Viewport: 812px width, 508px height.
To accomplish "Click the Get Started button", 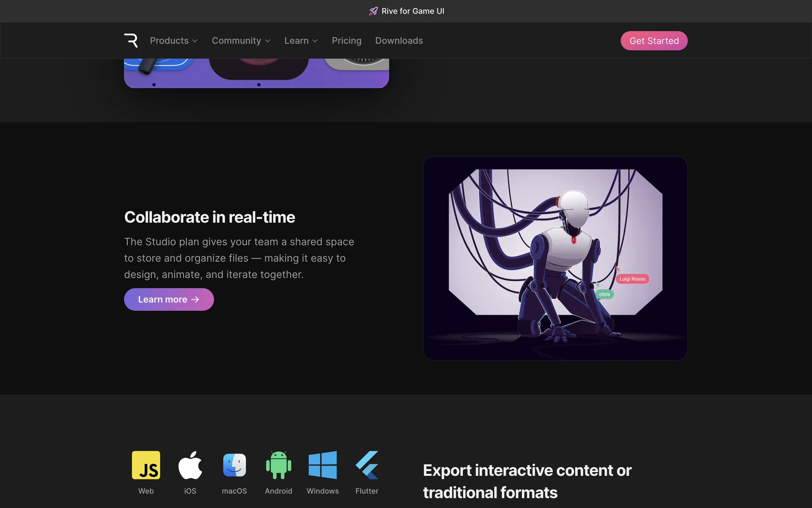I will pos(654,41).
